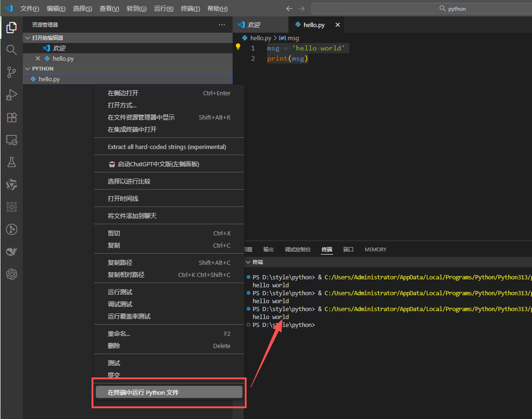Choose 将文件添加到聊天

[169, 216]
